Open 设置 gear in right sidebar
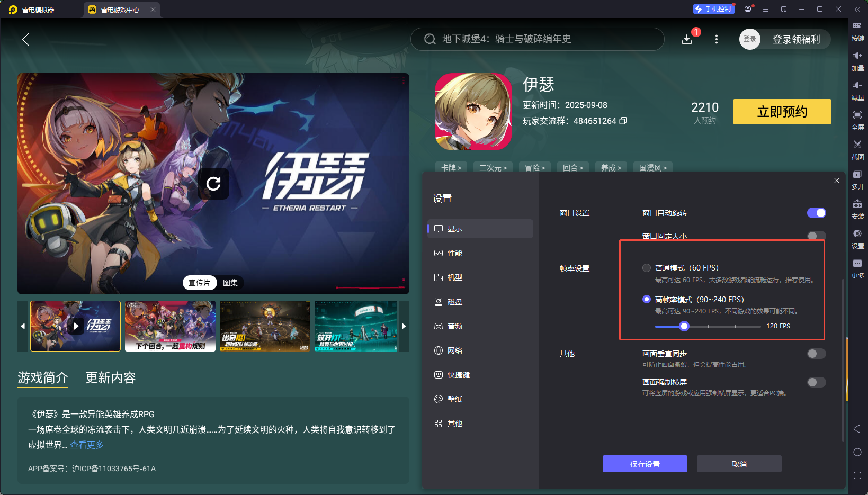The width and height of the screenshot is (868, 495). [857, 239]
